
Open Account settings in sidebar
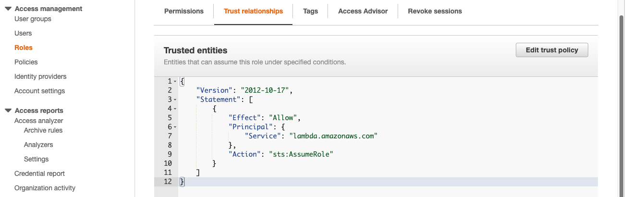pos(39,91)
